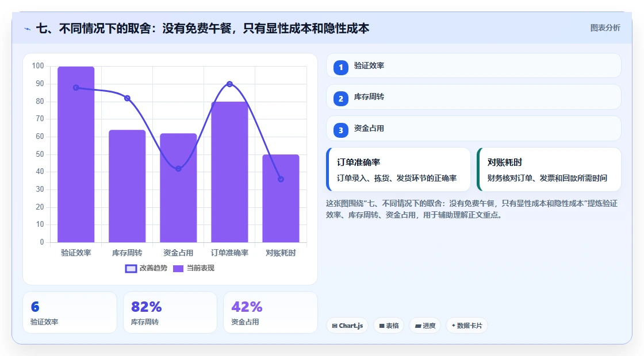The height and width of the screenshot is (356, 644).
Task: Toggle the 当前表现 legend swatch
Action: pyautogui.click(x=178, y=269)
